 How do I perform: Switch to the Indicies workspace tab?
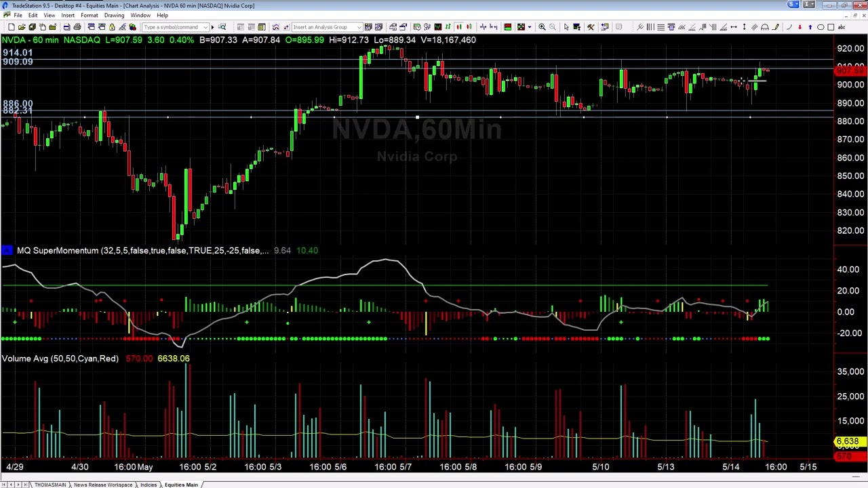click(148, 485)
